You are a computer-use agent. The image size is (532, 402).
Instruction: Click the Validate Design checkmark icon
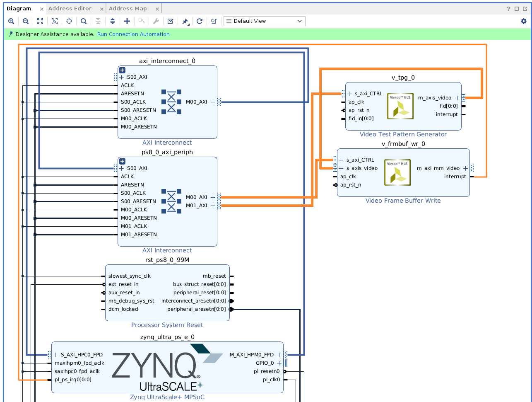pyautogui.click(x=170, y=21)
